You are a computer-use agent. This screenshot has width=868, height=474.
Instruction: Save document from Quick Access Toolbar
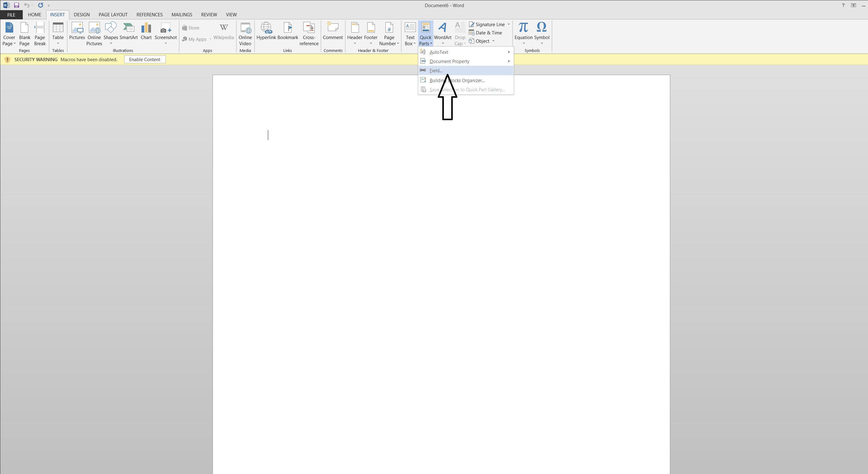16,5
